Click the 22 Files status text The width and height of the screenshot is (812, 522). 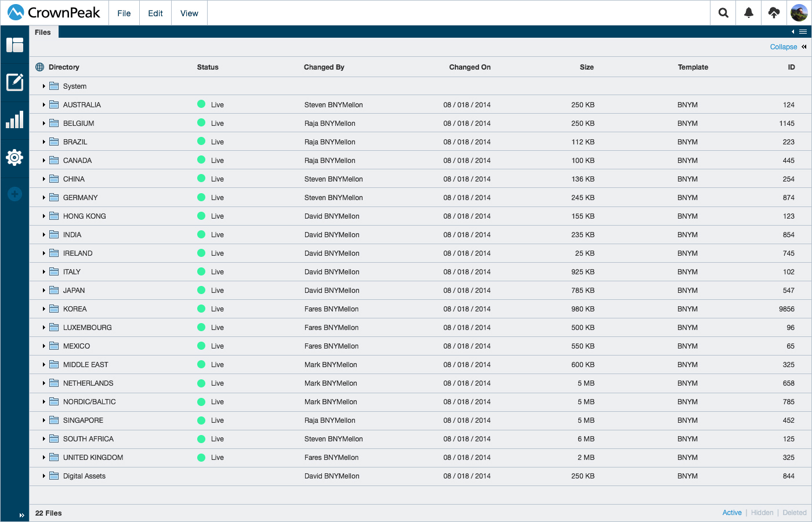tap(49, 513)
